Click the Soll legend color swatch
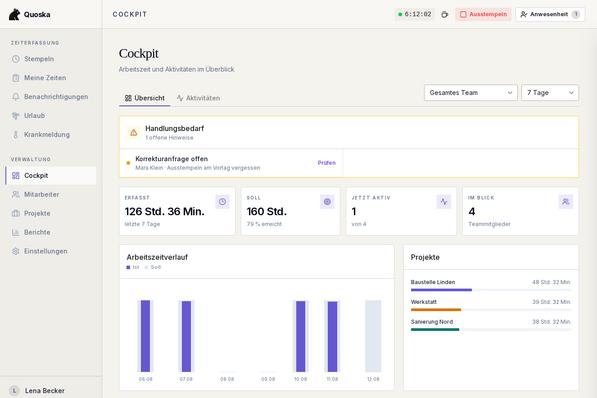 click(147, 267)
